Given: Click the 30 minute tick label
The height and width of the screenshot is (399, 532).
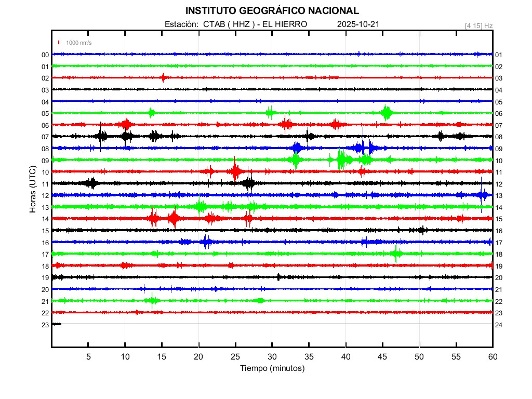Looking at the screenshot, I should tap(272, 356).
